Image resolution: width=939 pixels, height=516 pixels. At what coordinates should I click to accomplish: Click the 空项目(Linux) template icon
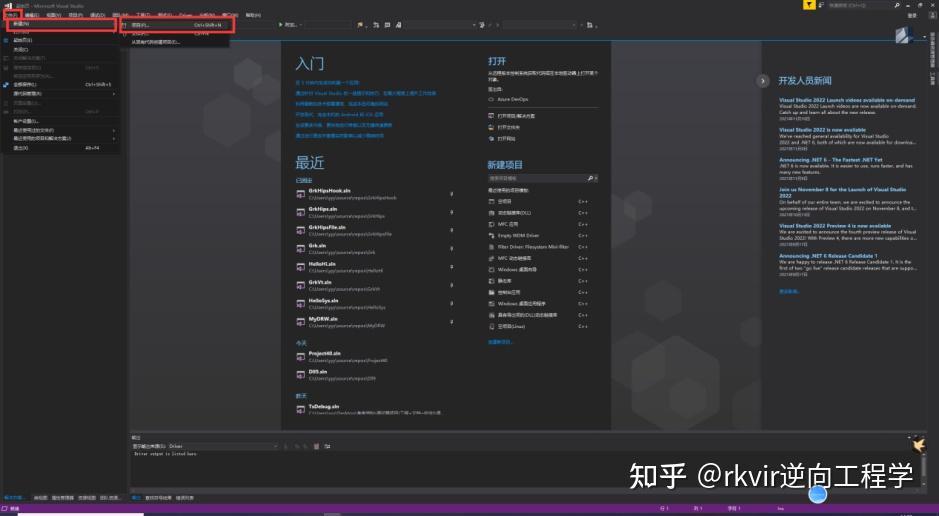point(491,326)
